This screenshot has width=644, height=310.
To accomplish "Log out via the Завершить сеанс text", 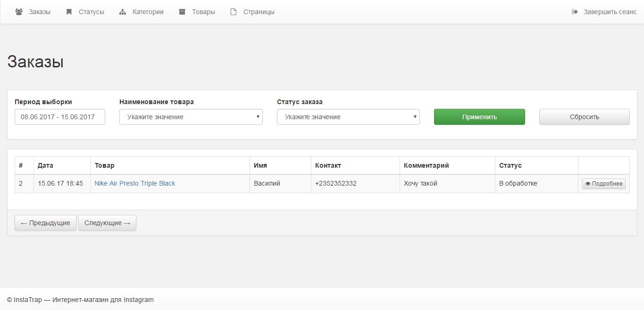I will point(610,12).
